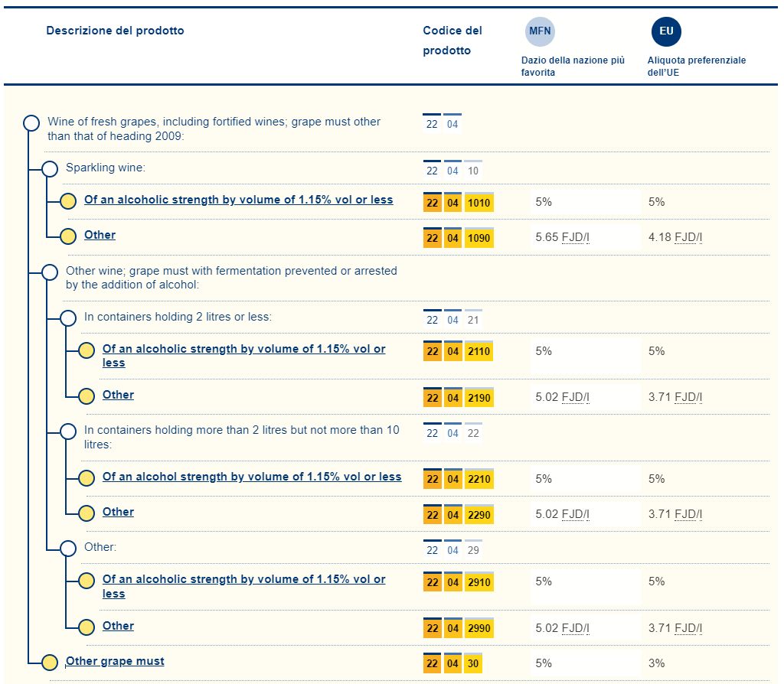Click the MFN circle badge icon
This screenshot has width=784, height=684.
tap(540, 31)
